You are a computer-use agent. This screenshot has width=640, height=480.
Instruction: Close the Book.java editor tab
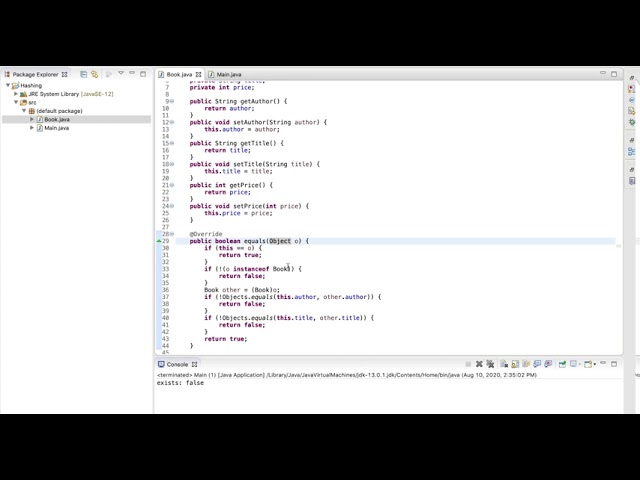pos(198,74)
